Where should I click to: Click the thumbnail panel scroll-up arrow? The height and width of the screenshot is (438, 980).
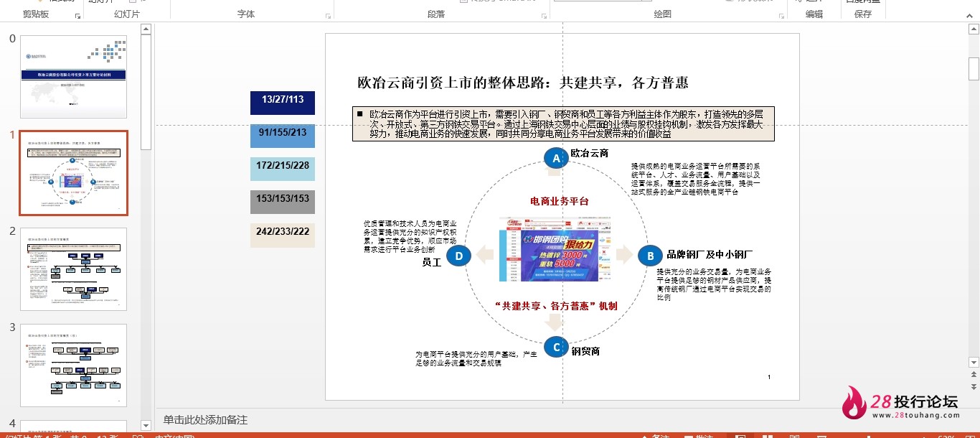pyautogui.click(x=146, y=29)
